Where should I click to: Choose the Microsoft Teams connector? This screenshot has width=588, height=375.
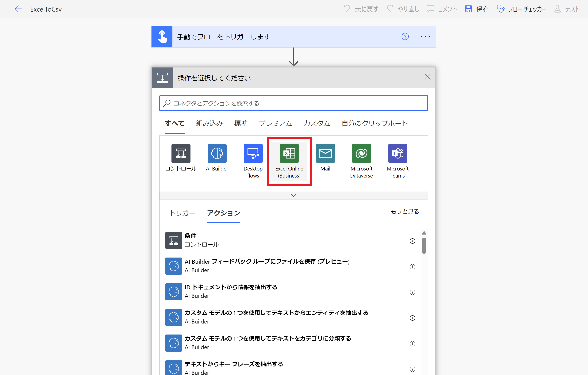coord(398,161)
